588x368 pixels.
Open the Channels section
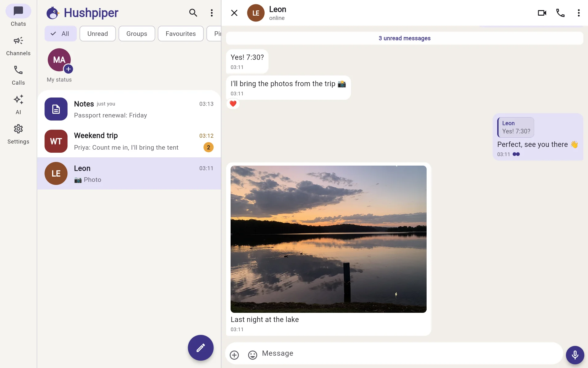[18, 46]
